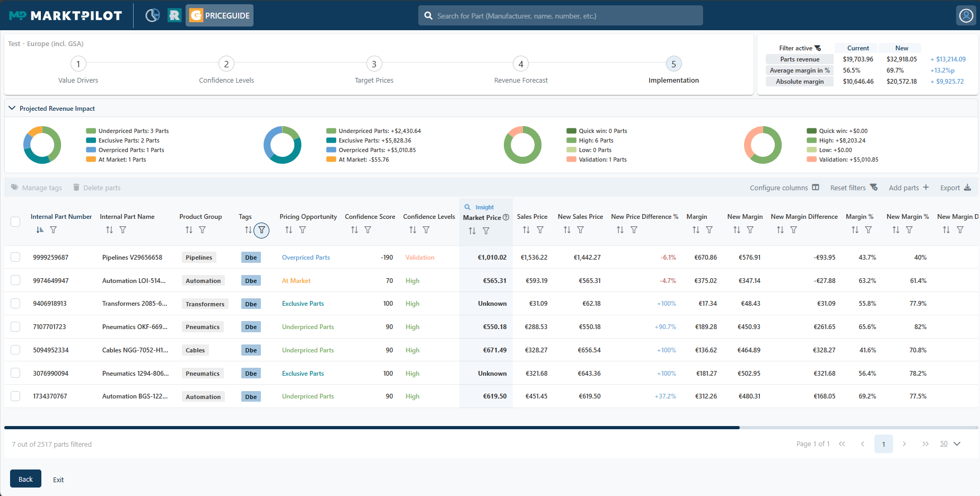Click the Market Price help icon
This screenshot has height=496, width=980.
point(506,217)
